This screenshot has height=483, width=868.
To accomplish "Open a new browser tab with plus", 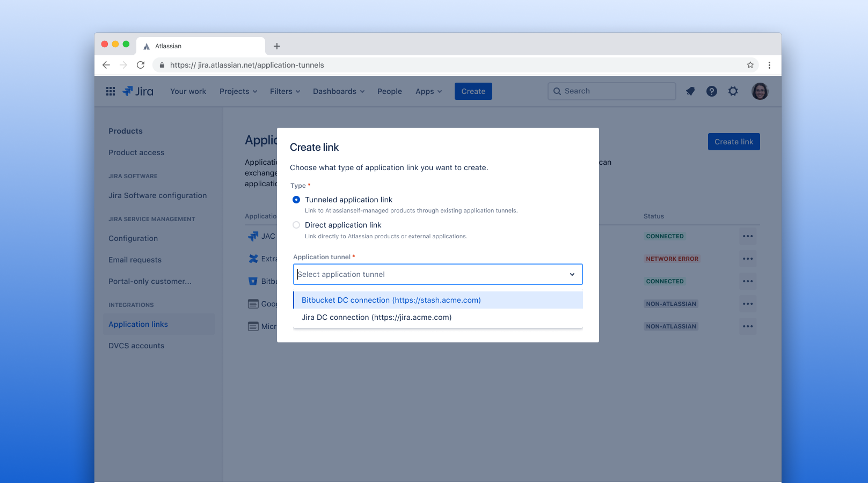I will point(277,46).
